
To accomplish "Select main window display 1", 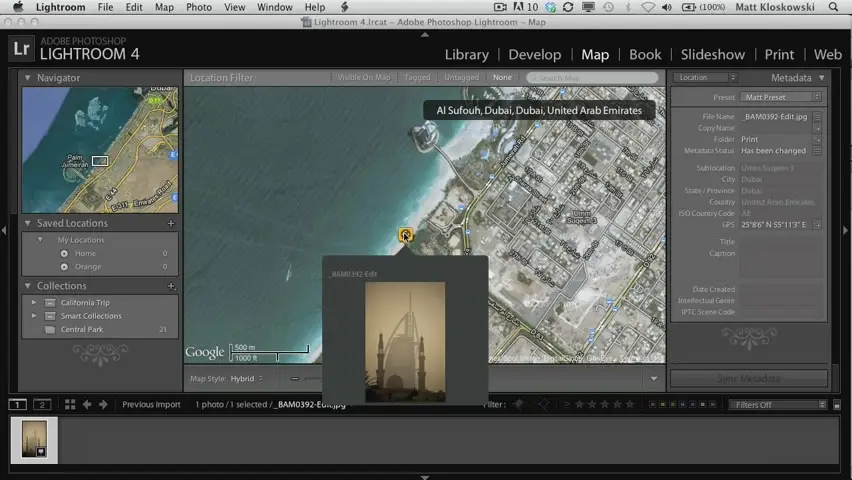I will [17, 404].
